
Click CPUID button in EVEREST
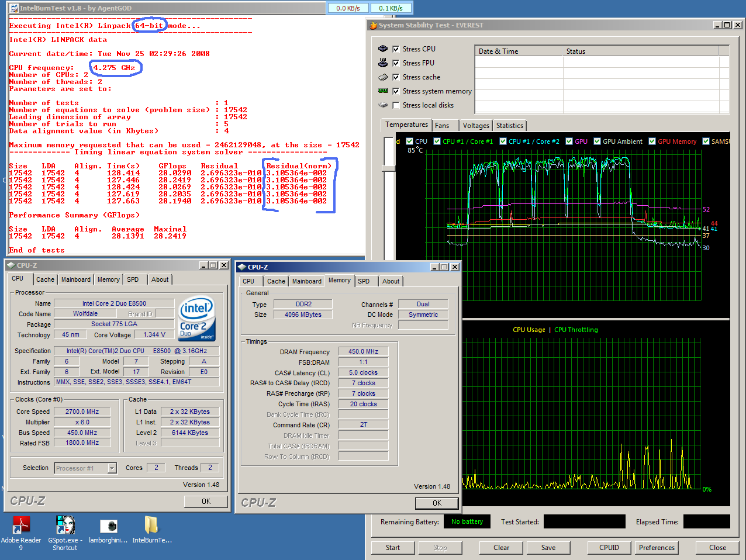609,548
